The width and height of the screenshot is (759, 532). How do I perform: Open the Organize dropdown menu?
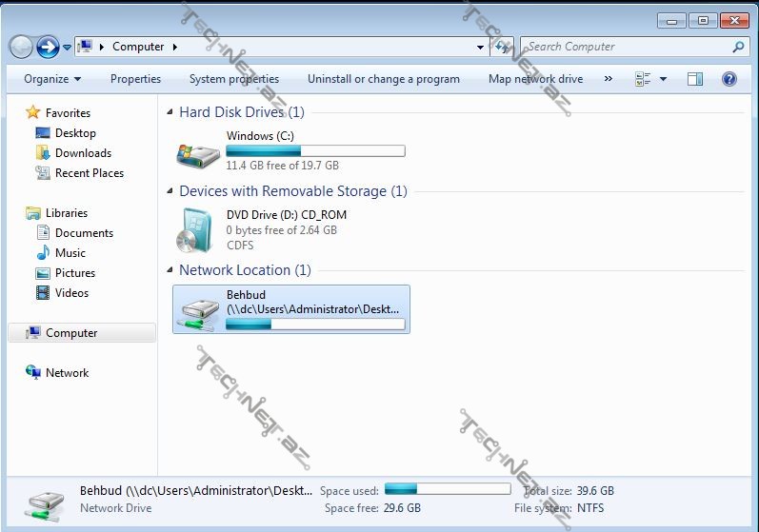[x=52, y=79]
